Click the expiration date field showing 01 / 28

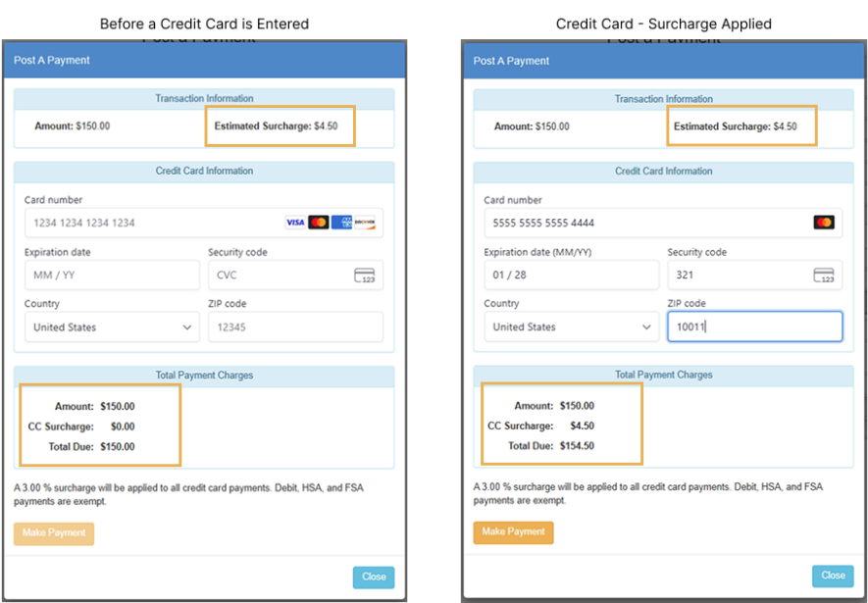572,275
